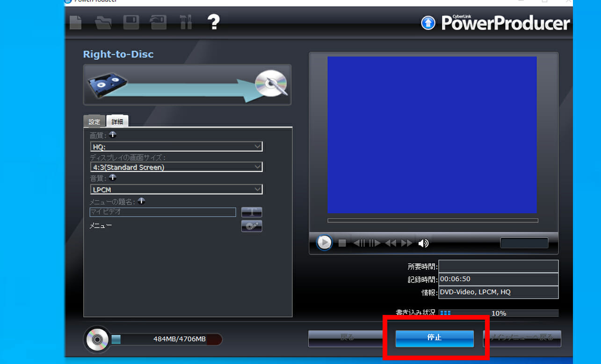Viewport: 601px width, 364px height.
Task: Click the メインメニューへ戻る button
Action: click(x=522, y=338)
